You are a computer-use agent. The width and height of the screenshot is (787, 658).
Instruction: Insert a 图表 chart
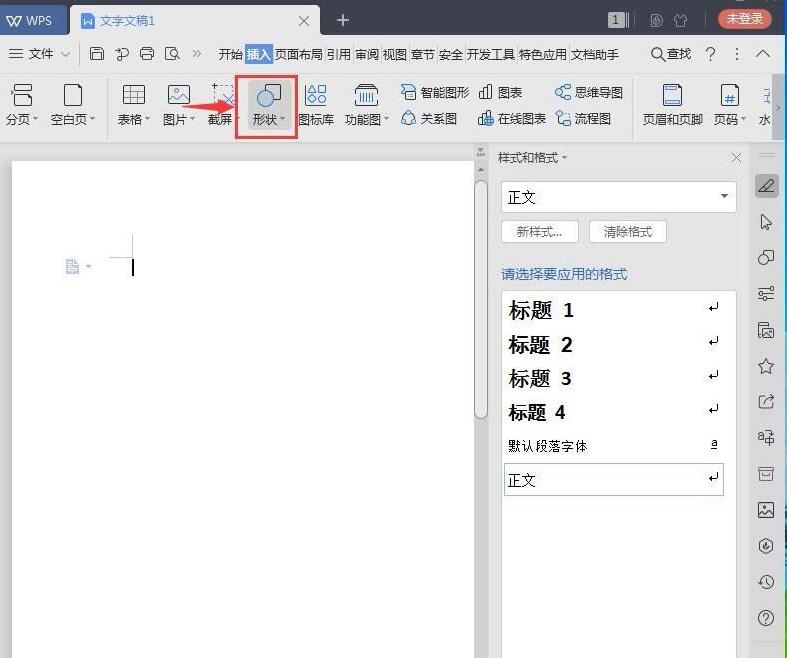click(x=500, y=92)
